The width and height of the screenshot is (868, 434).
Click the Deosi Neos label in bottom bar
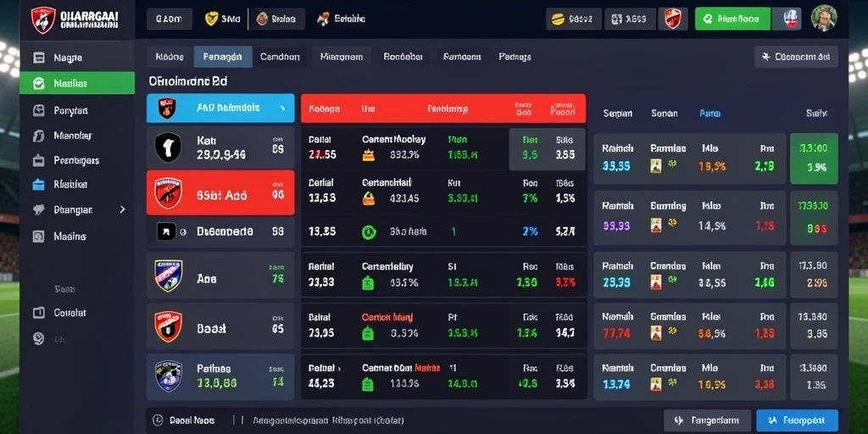coord(192,420)
